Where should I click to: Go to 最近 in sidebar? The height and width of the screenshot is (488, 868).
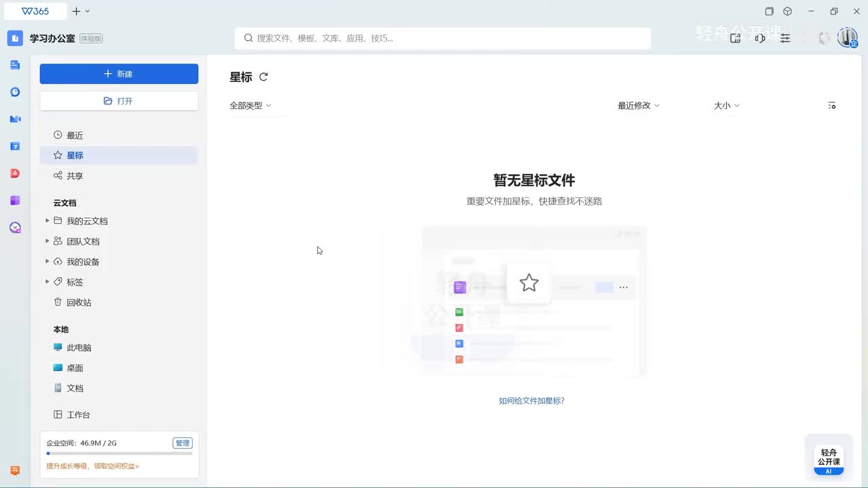click(119, 136)
